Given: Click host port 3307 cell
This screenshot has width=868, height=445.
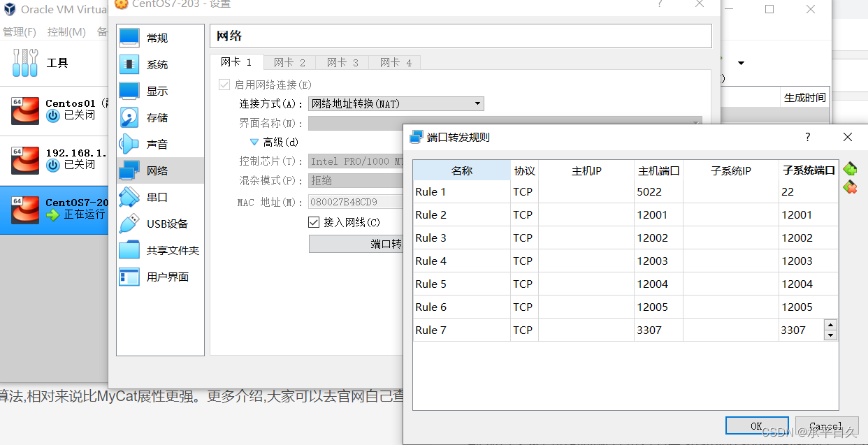Looking at the screenshot, I should 659,330.
